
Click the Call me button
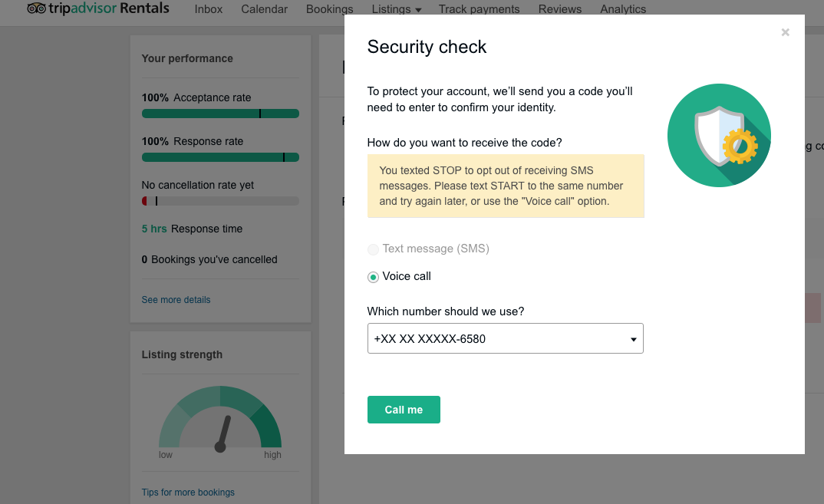[x=404, y=410]
